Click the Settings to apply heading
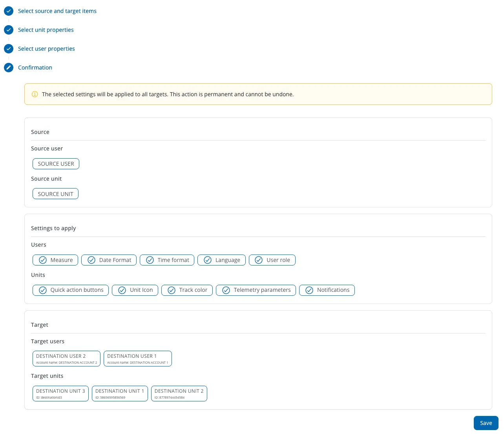This screenshot has height=434, width=504. tap(53, 228)
